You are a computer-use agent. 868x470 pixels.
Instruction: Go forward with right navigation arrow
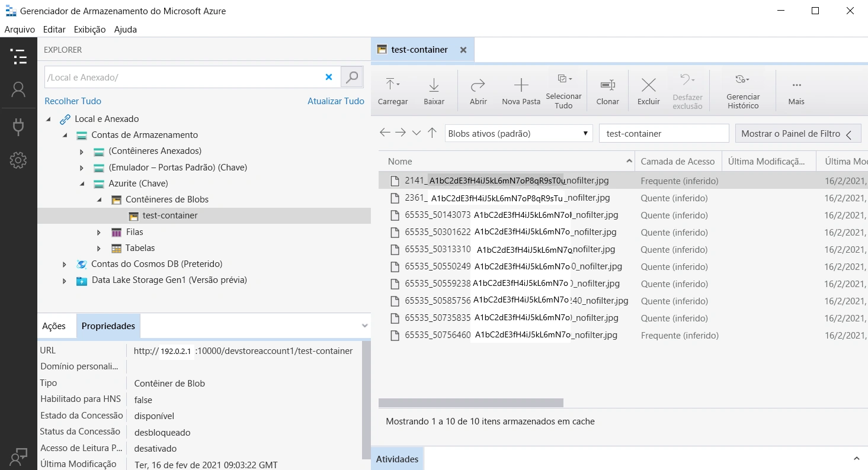coord(401,133)
